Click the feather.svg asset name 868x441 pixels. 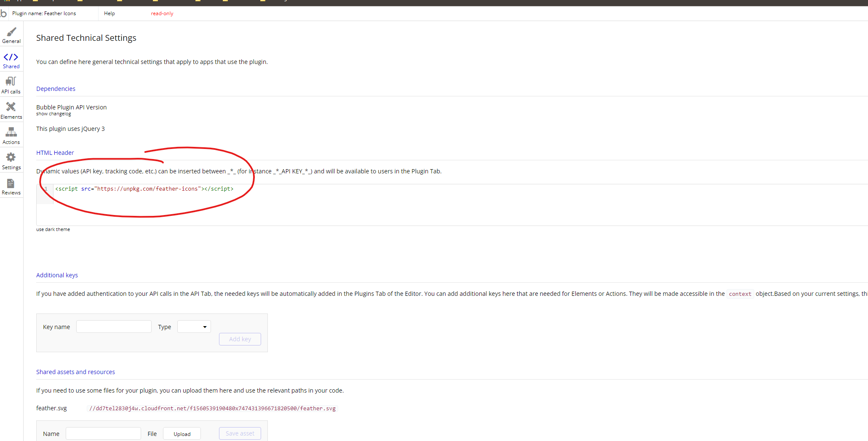(x=51, y=408)
